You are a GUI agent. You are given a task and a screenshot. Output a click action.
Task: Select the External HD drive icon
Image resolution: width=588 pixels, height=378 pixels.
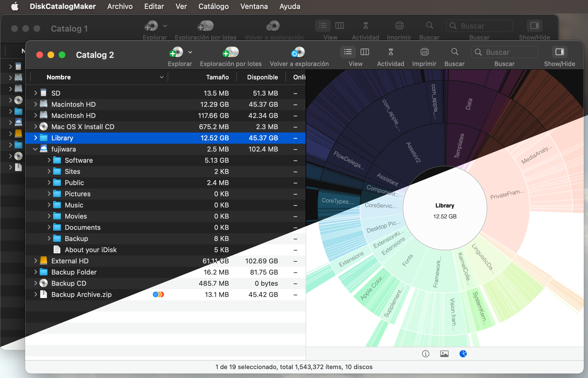(x=44, y=261)
